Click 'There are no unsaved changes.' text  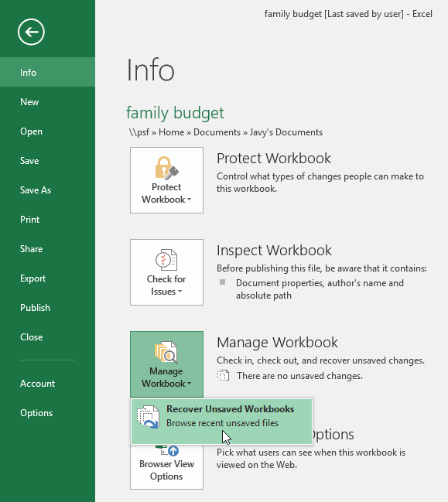tap(299, 376)
